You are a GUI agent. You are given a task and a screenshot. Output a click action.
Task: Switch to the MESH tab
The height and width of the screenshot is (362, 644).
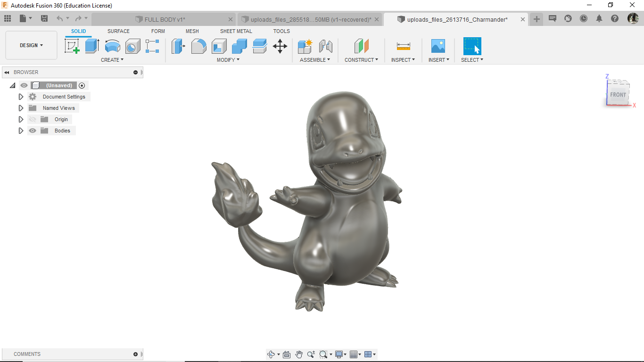(x=192, y=31)
